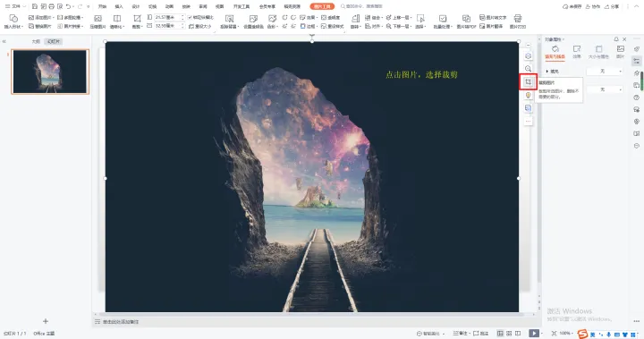This screenshot has width=644, height=339.
Task: Select the Picture Tools ribbon tab
Action: 322,6
